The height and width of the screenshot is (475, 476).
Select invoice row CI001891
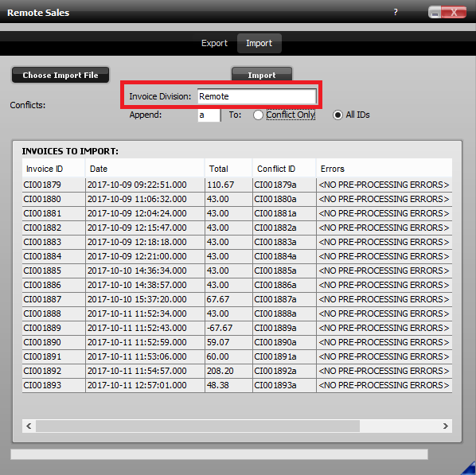click(237, 356)
